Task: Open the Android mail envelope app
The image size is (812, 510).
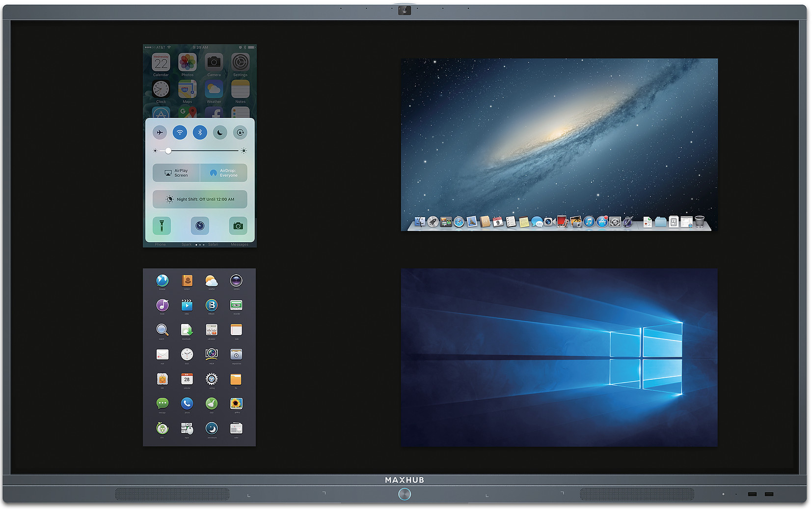Action: click(162, 354)
